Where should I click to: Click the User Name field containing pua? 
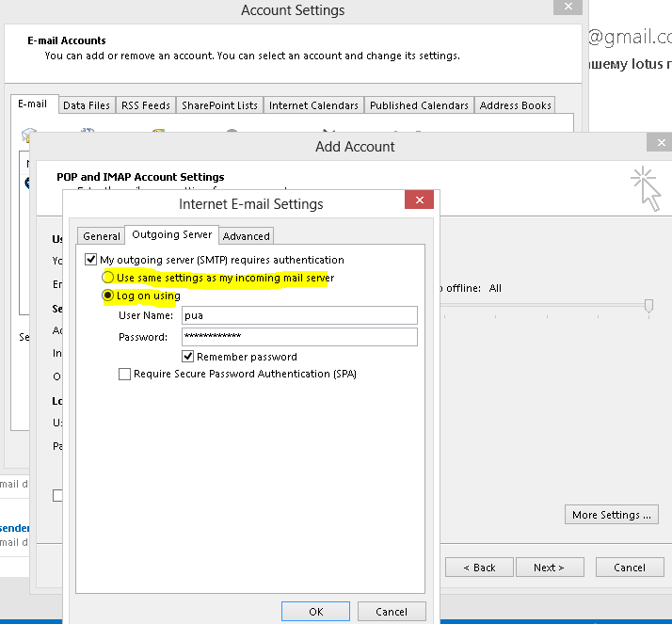pyautogui.click(x=299, y=315)
